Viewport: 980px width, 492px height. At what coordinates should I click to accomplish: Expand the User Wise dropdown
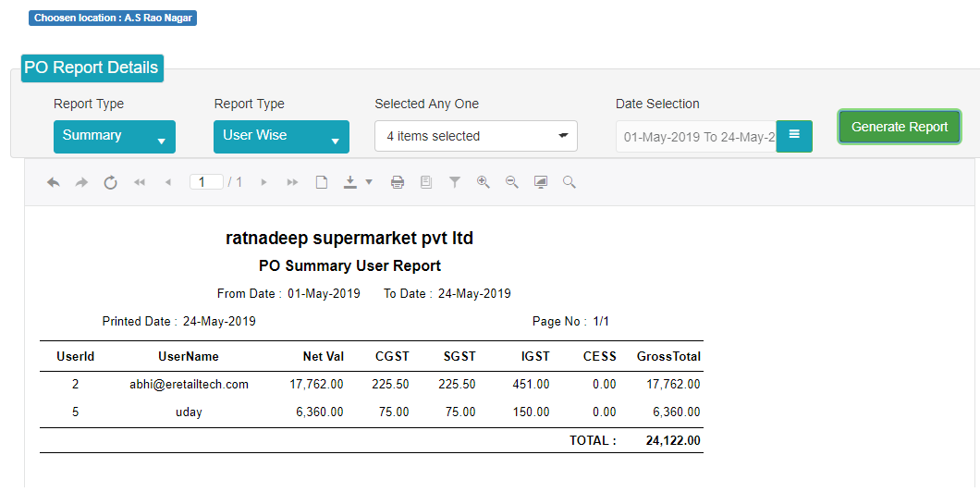[x=281, y=137]
